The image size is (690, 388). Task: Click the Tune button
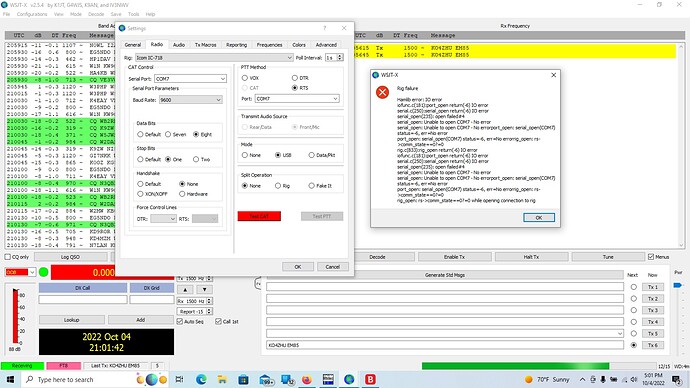(608, 257)
